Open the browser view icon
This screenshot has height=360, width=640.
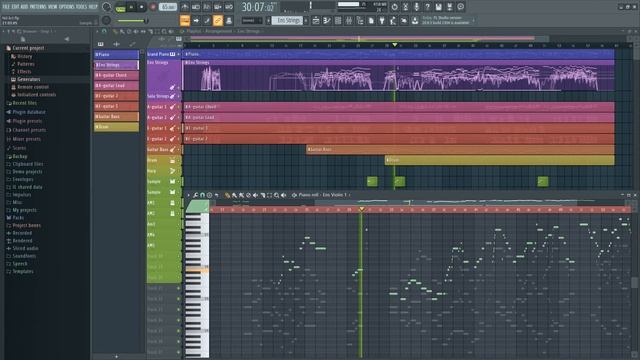pos(360,20)
